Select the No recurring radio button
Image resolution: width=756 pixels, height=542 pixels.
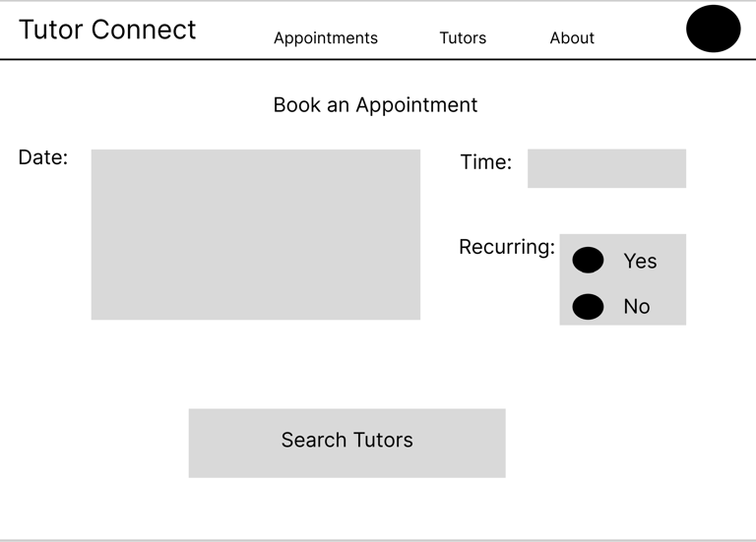(588, 307)
